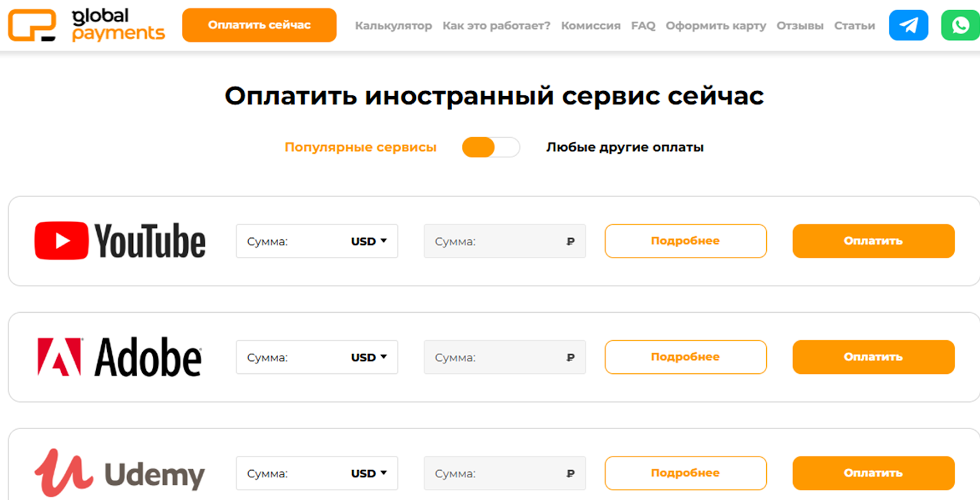The height and width of the screenshot is (500, 980).
Task: Expand the USD currency dropdown for Udemy
Action: coord(369,473)
